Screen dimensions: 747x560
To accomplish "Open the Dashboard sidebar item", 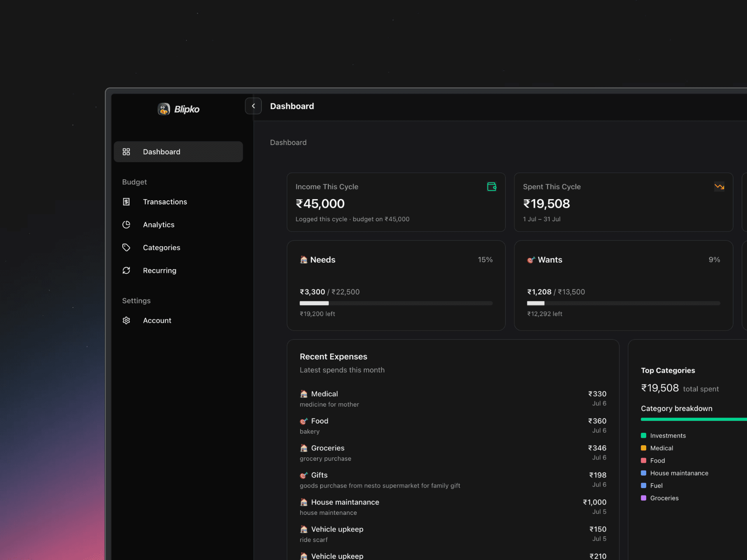I will [178, 152].
